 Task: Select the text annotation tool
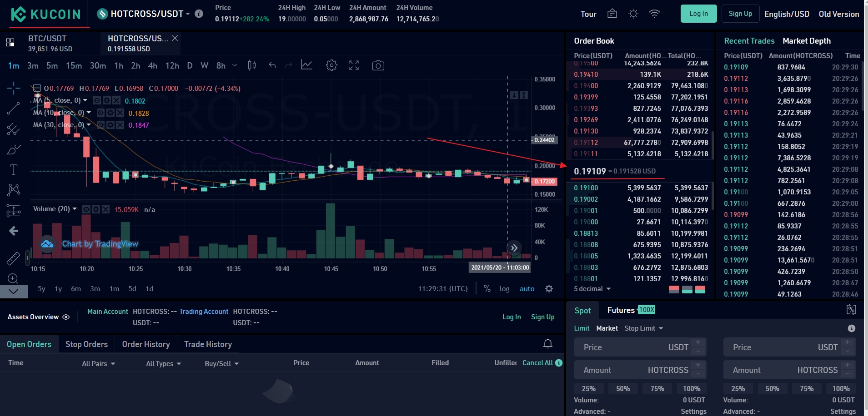pyautogui.click(x=14, y=170)
